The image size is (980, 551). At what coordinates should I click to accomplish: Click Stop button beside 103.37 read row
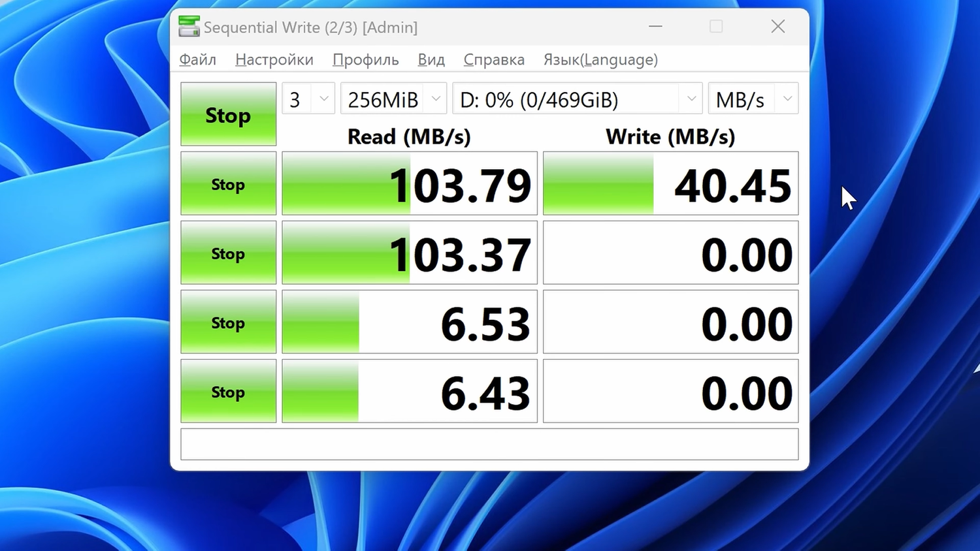click(228, 253)
